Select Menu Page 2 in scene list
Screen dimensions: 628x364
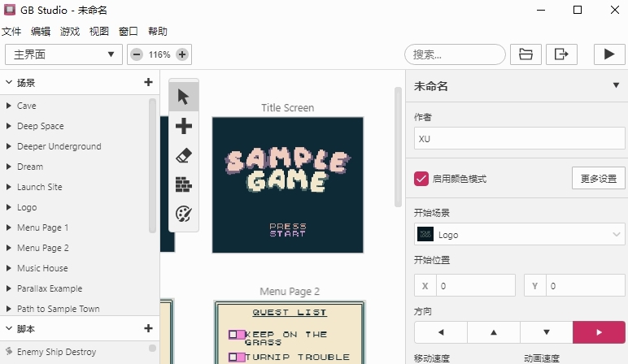tap(43, 248)
